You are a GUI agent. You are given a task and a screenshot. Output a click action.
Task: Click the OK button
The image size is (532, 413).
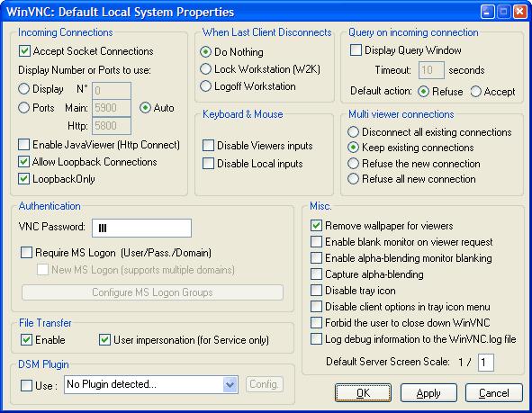point(363,393)
